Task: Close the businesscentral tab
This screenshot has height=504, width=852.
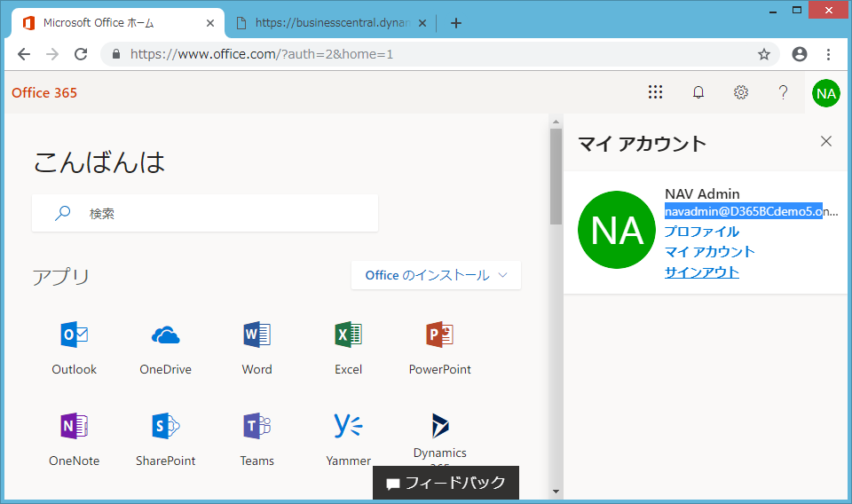Action: pos(422,23)
